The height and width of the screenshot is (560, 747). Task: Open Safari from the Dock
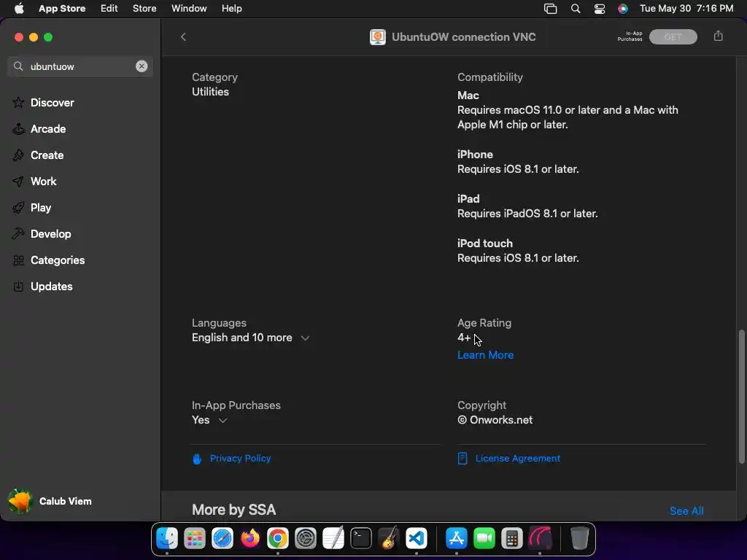pos(222,539)
